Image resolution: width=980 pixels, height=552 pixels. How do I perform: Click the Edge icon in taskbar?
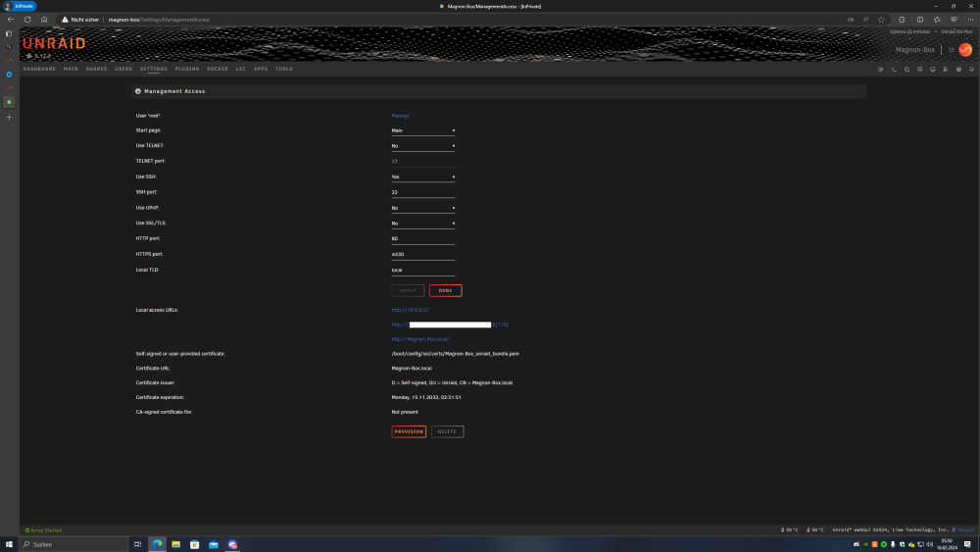[158, 544]
